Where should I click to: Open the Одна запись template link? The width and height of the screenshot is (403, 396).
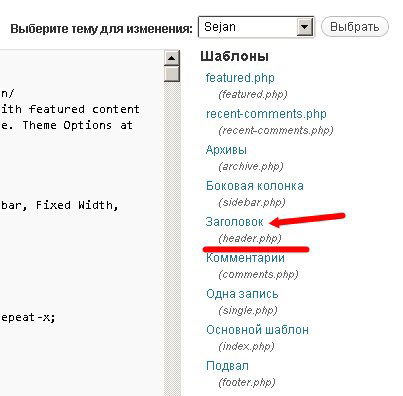tap(242, 294)
